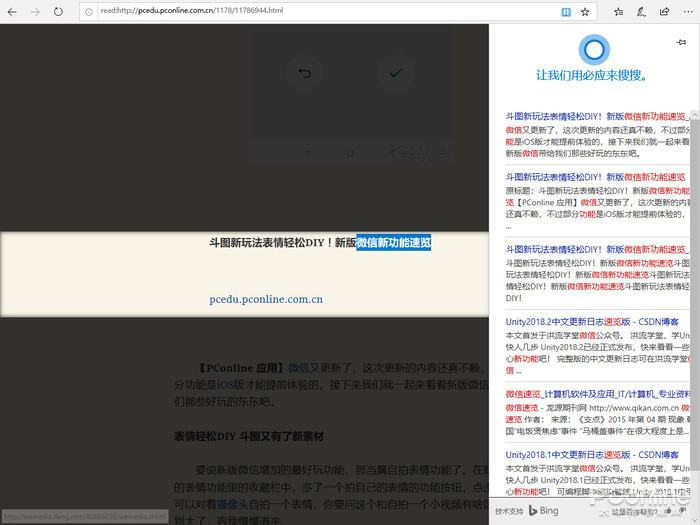Click the forward navigation arrow
Screen dimensions: 700x525
[35, 12]
